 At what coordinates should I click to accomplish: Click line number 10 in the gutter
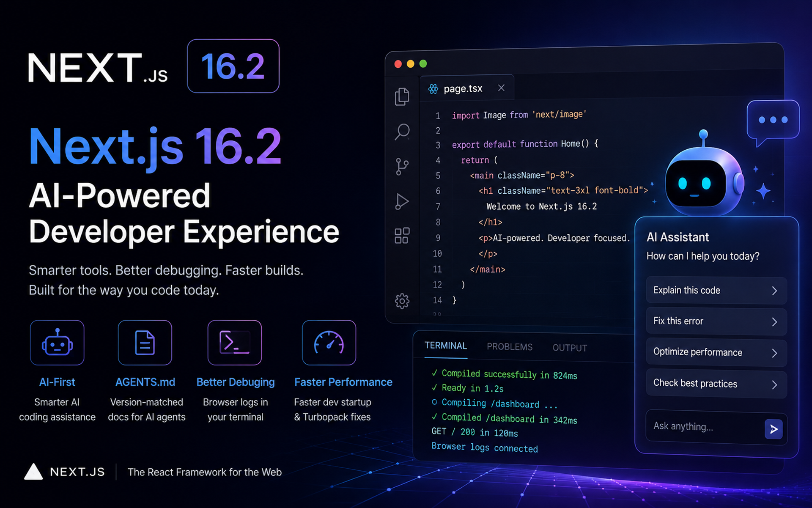(437, 254)
